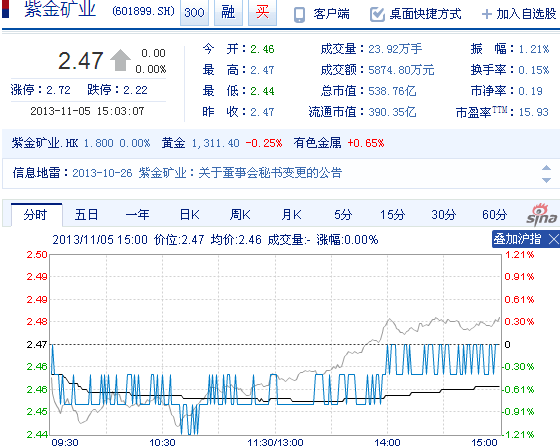560x448 pixels.
Task: Open the 桌面快捷方式 desktop shortcut link
Action: click(x=425, y=14)
